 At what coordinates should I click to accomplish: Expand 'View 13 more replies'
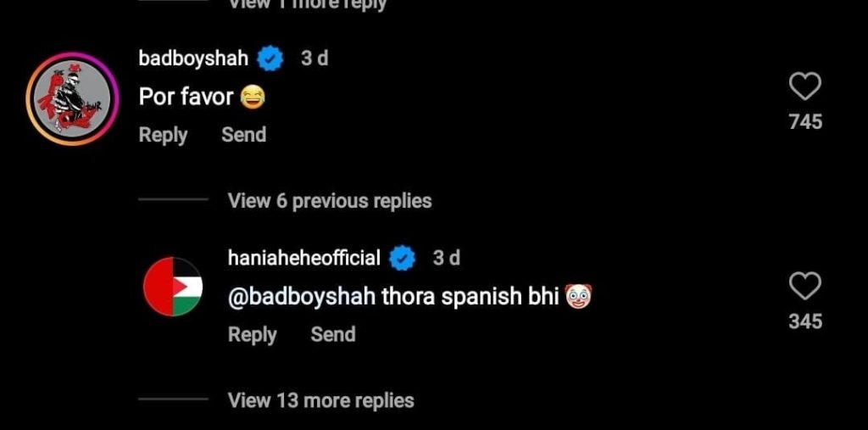[x=320, y=400]
